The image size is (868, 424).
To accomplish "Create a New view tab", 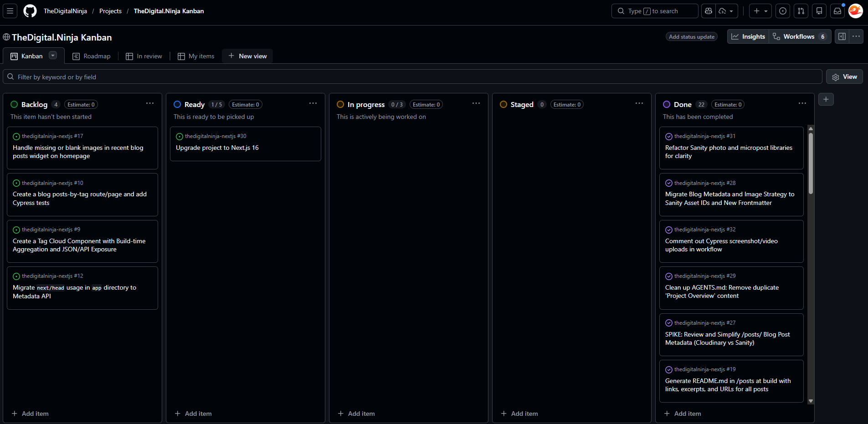I will coord(247,56).
